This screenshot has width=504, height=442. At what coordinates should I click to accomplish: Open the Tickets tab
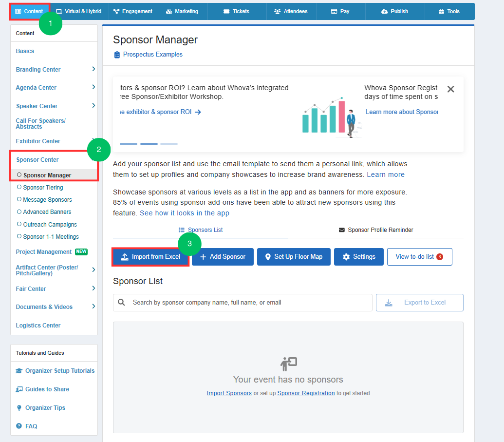[237, 12]
